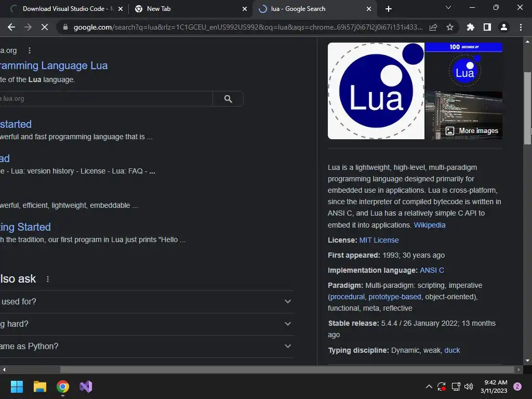Open three-dot menu next to People also ask

pyautogui.click(x=47, y=279)
